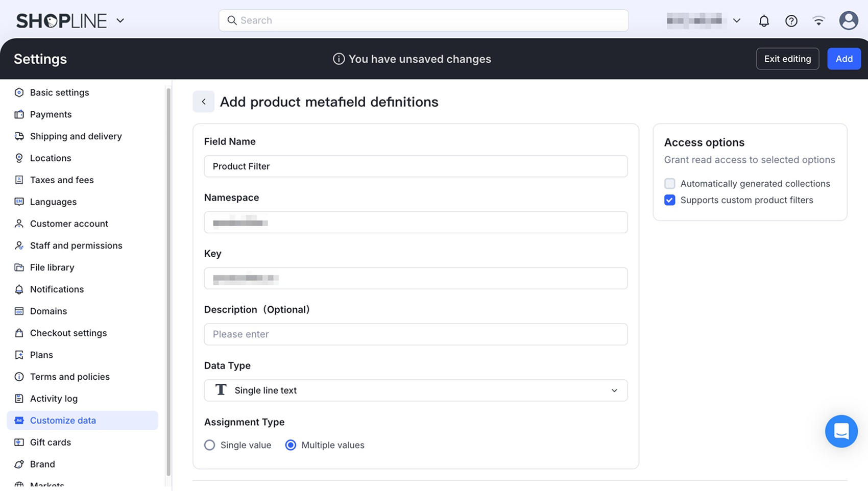Screen dimensions: 868x491
Task: Click the File library folder icon
Action: coord(19,267)
